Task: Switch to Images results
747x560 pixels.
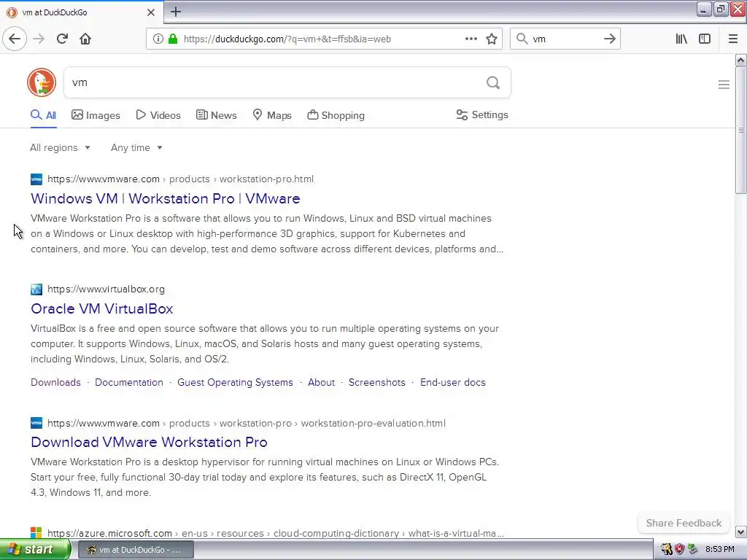Action: pyautogui.click(x=96, y=115)
